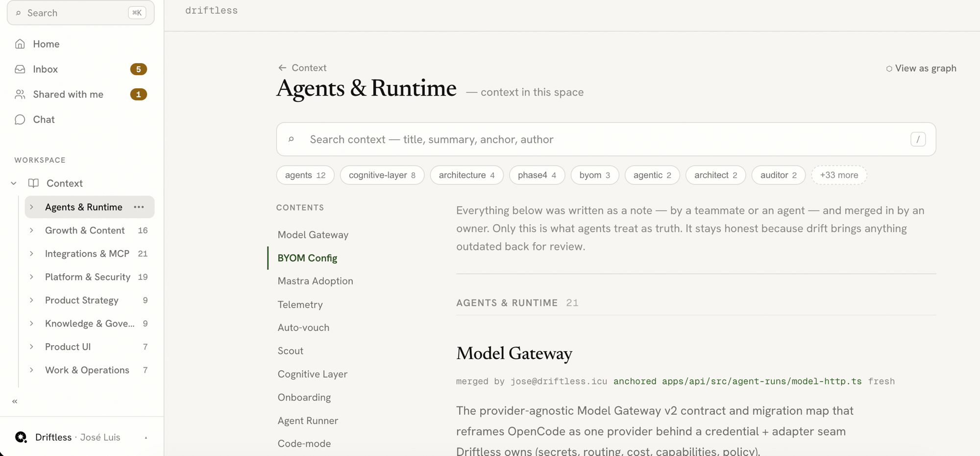Click the magnifier icon in context search
Viewport: 980px width, 456px height.
[x=291, y=139]
